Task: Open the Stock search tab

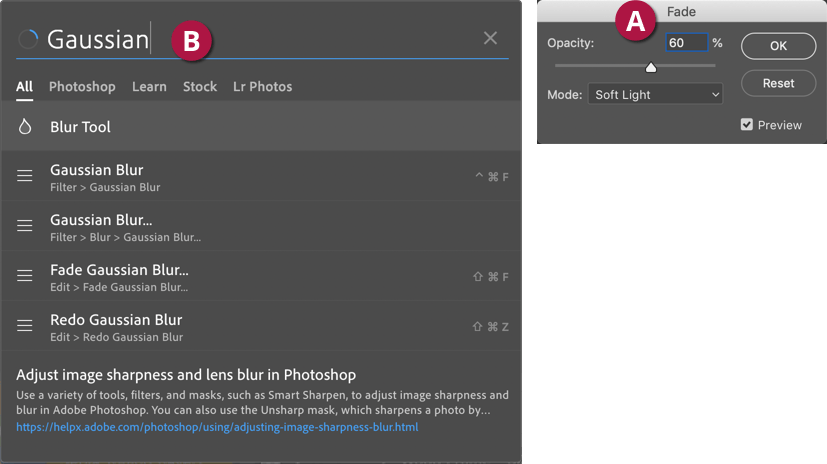Action: pyautogui.click(x=200, y=86)
